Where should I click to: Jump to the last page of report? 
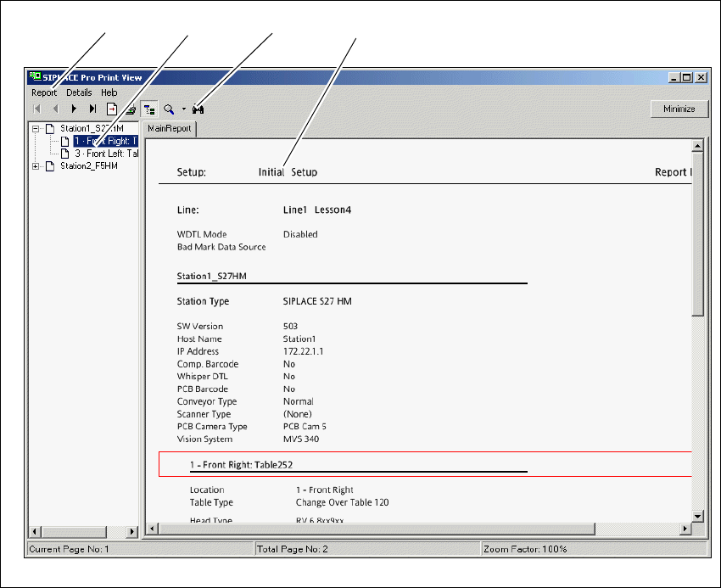pos(92,109)
